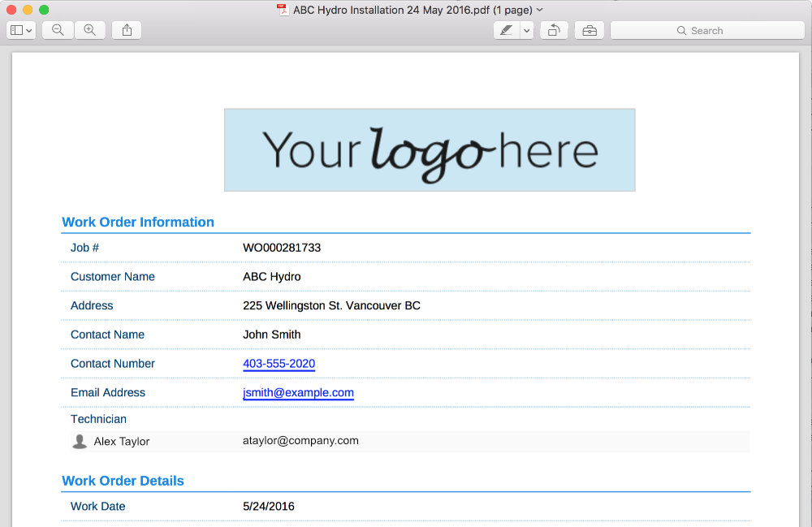
Task: Click the PDF file icon in title bar
Action: click(x=283, y=10)
